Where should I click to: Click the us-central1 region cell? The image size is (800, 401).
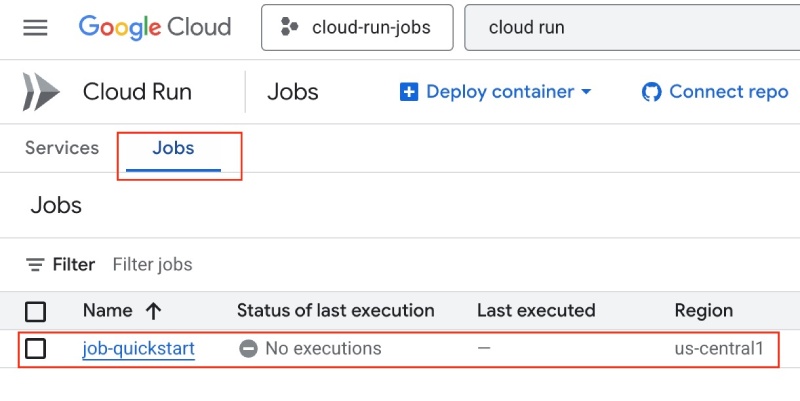pos(719,348)
